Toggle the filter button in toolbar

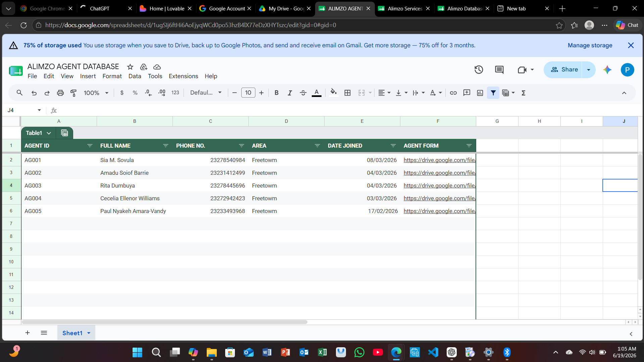[493, 93]
